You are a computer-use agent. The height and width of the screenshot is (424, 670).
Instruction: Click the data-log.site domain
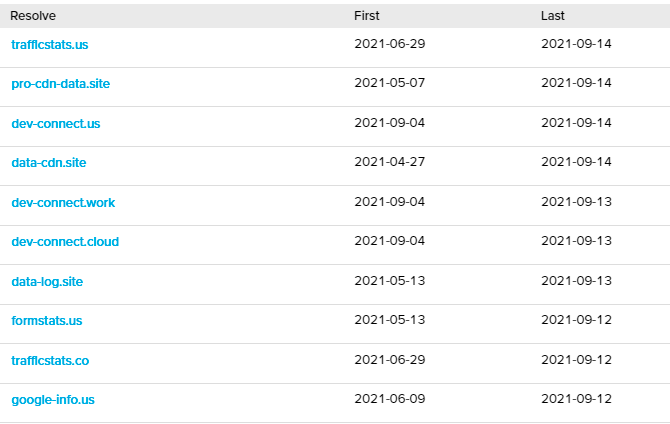tap(47, 281)
